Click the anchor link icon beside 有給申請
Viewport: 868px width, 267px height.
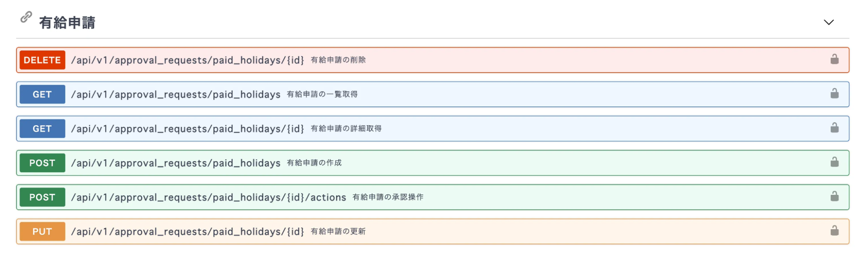click(x=26, y=17)
